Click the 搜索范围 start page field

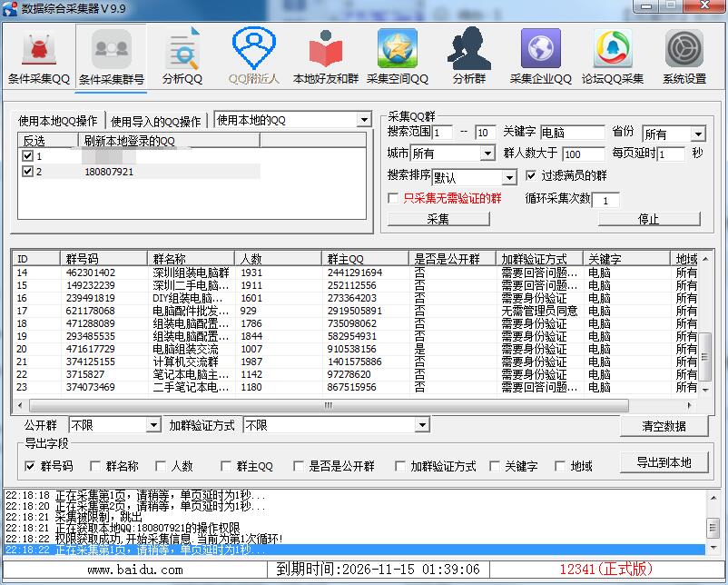point(442,133)
